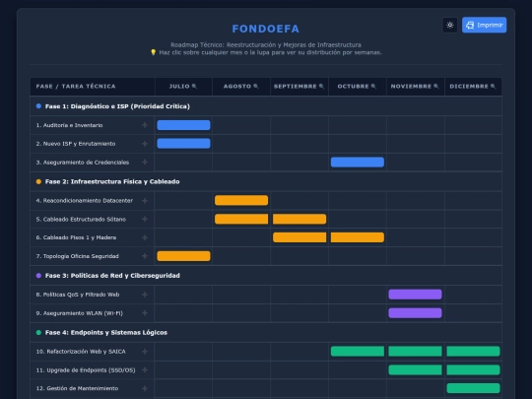Click the blue October bar for Aseguramiento de Credenciales
This screenshot has width=532, height=399.
coord(358,163)
